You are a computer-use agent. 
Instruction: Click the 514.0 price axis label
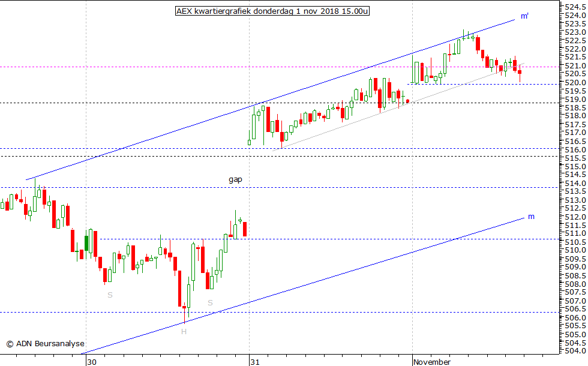[x=575, y=183]
